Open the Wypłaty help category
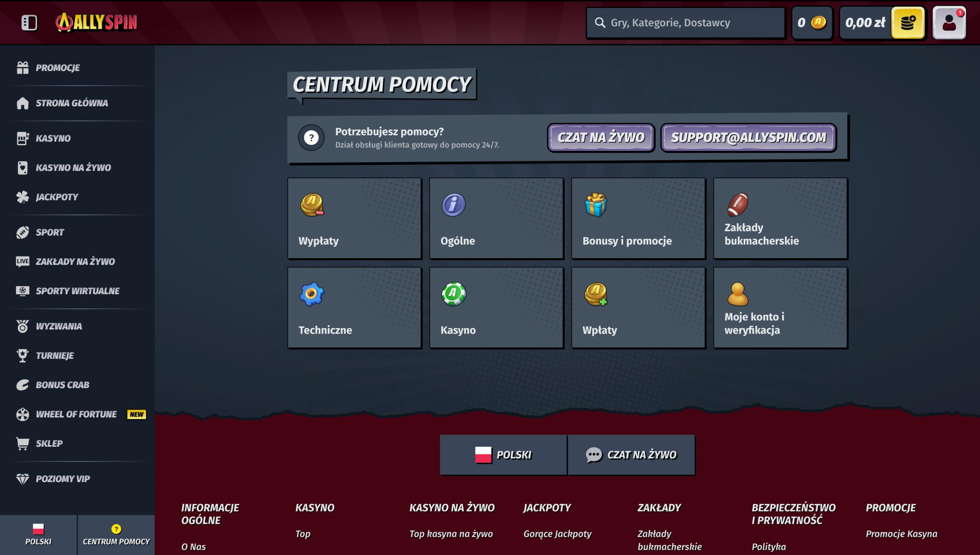The image size is (980, 555). [x=354, y=218]
